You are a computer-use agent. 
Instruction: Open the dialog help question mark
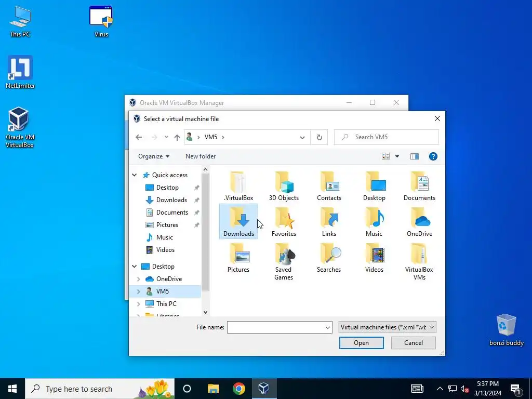pyautogui.click(x=433, y=156)
